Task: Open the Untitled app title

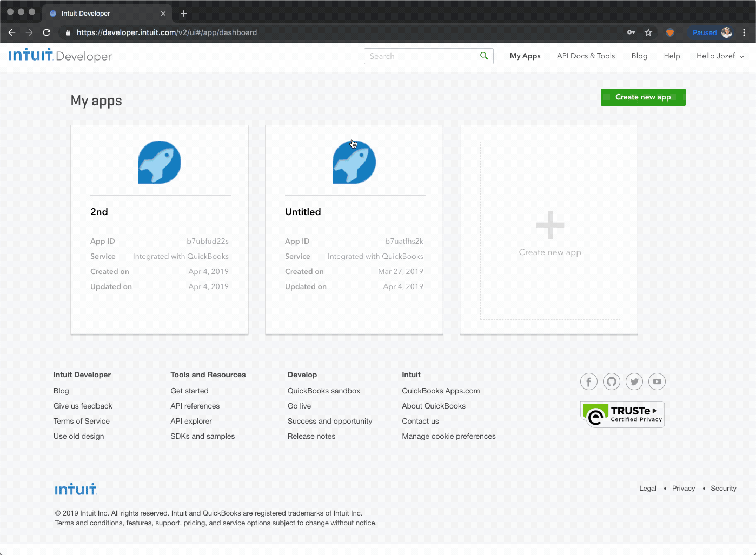Action: coord(303,212)
